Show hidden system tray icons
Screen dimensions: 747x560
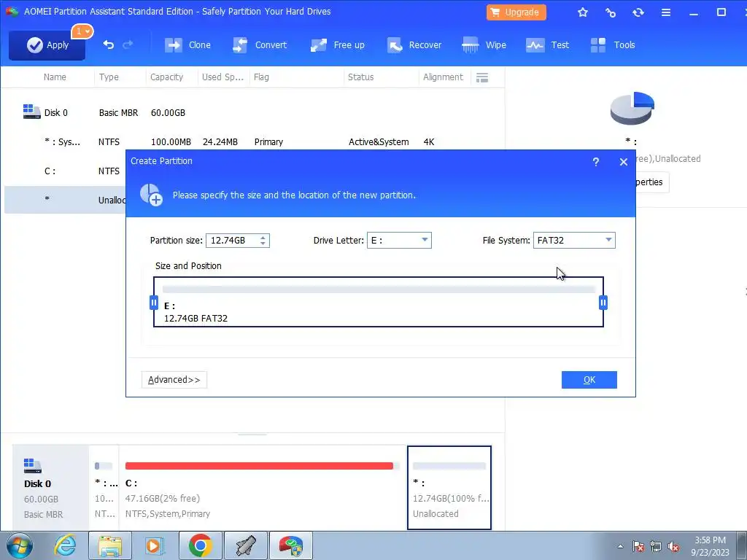pos(620,546)
